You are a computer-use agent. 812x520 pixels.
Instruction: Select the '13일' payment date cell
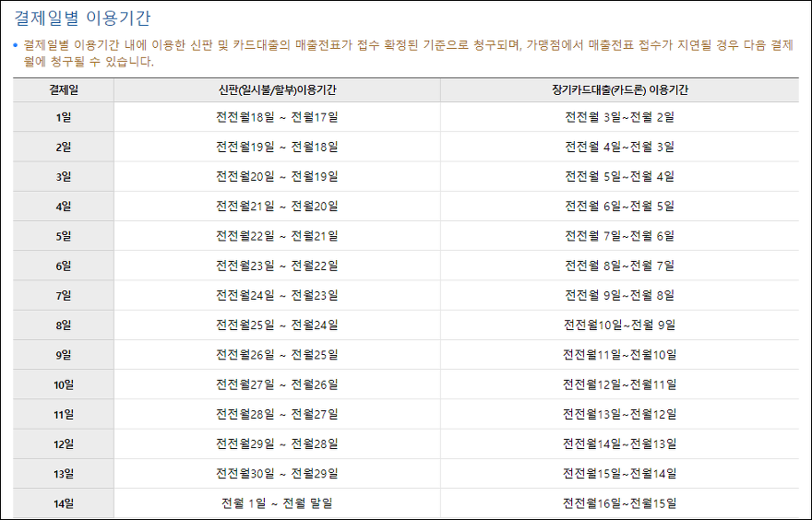click(x=64, y=475)
